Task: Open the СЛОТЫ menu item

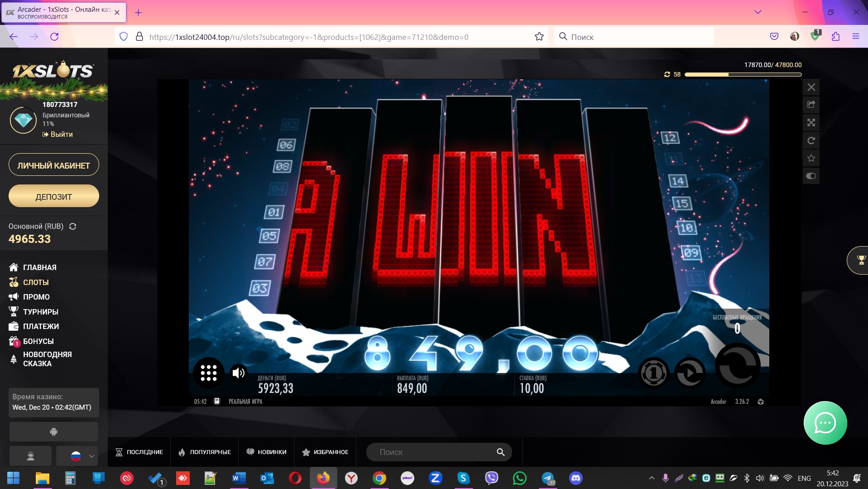Action: tap(29, 282)
